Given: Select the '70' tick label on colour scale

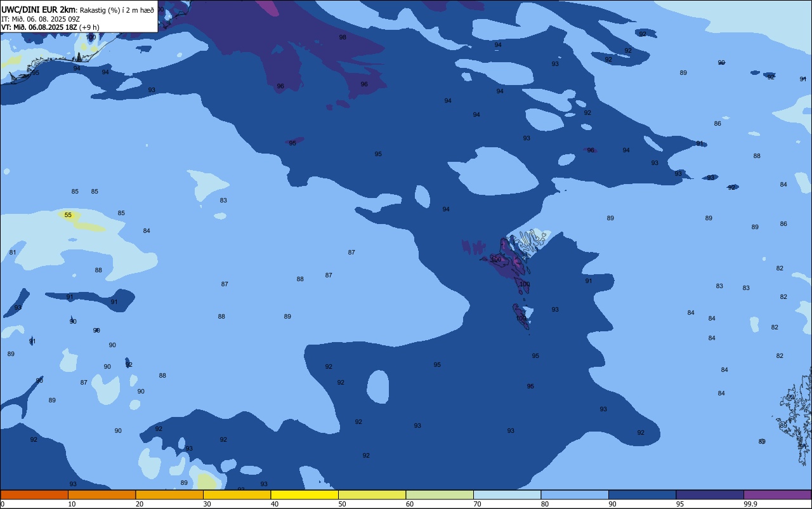Looking at the screenshot, I should point(477,504).
